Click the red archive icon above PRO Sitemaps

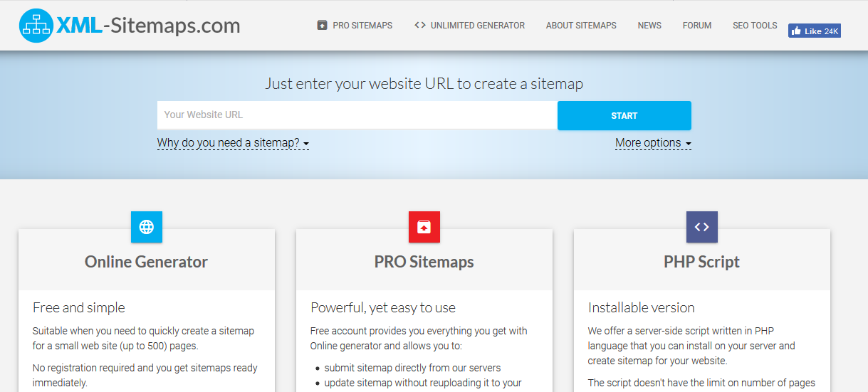pyautogui.click(x=424, y=227)
